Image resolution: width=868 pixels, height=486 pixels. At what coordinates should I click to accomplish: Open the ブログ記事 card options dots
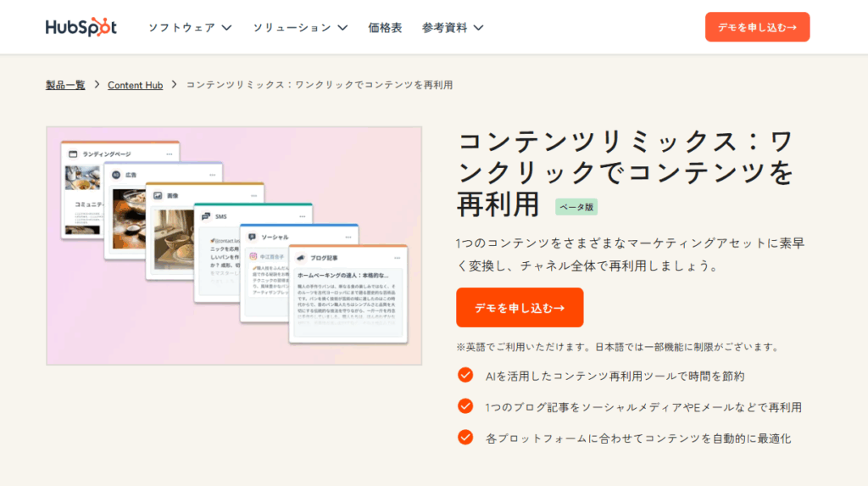(397, 258)
